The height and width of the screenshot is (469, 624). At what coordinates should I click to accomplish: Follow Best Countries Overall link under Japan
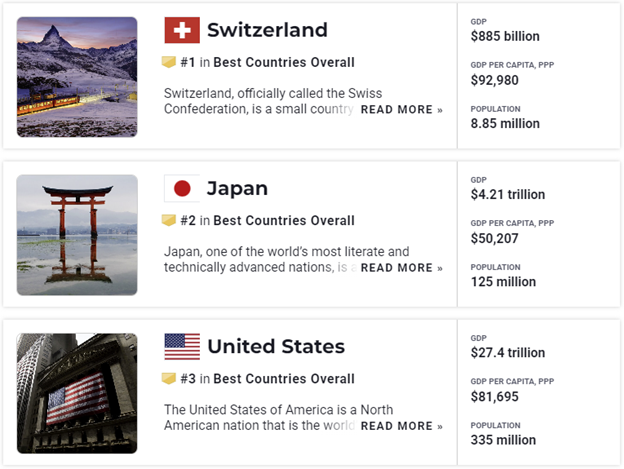284,221
